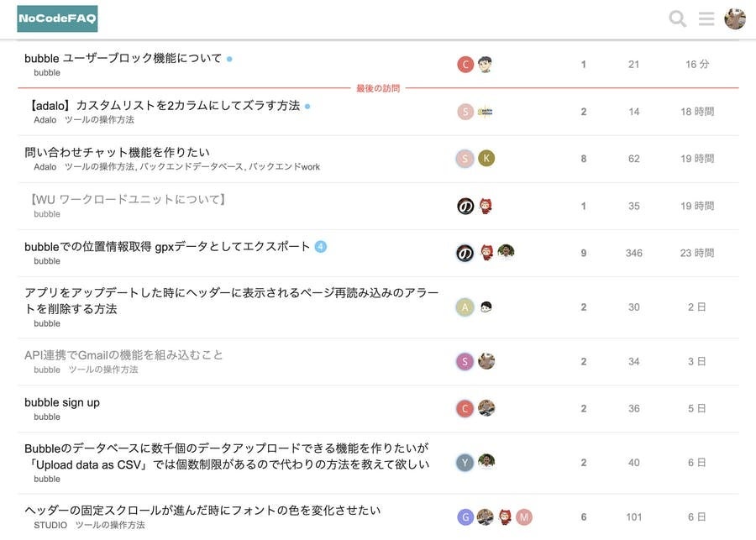Screen dimensions: 756x540
Task: Open the hamburger menu icon
Action: point(706,18)
